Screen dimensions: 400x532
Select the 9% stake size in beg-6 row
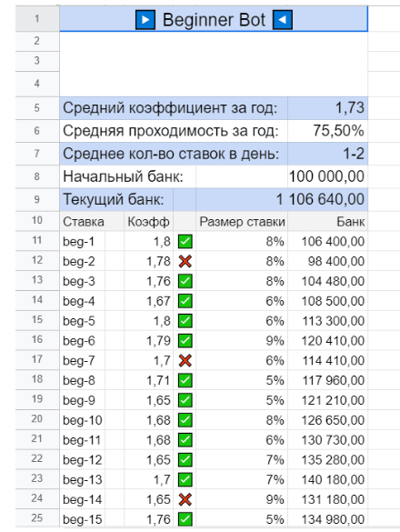242,341
